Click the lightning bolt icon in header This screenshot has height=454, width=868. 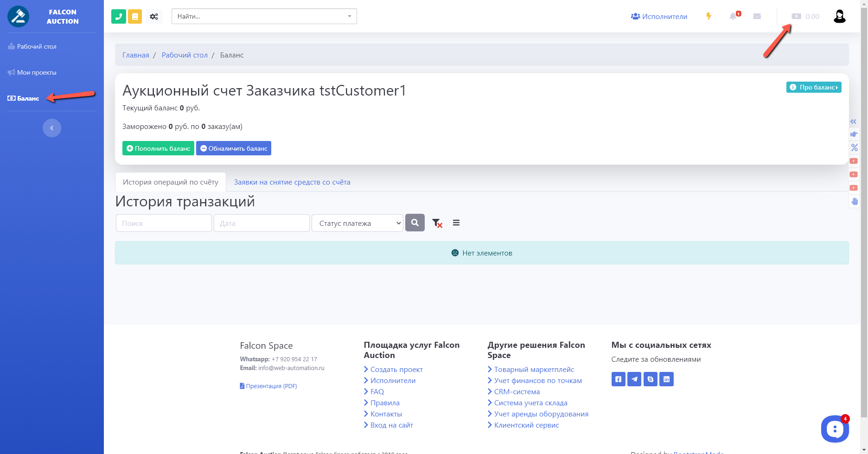click(708, 16)
